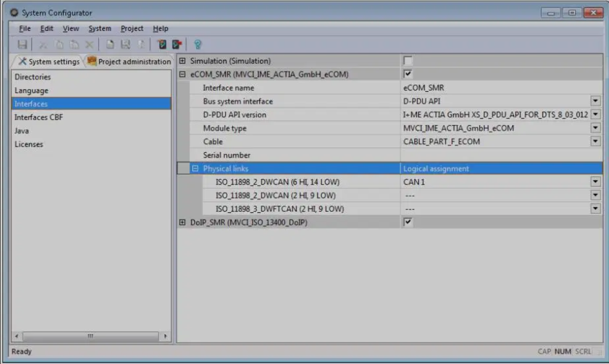Click the Cut scissors toolbar icon
The height and width of the screenshot is (364, 609).
43,45
